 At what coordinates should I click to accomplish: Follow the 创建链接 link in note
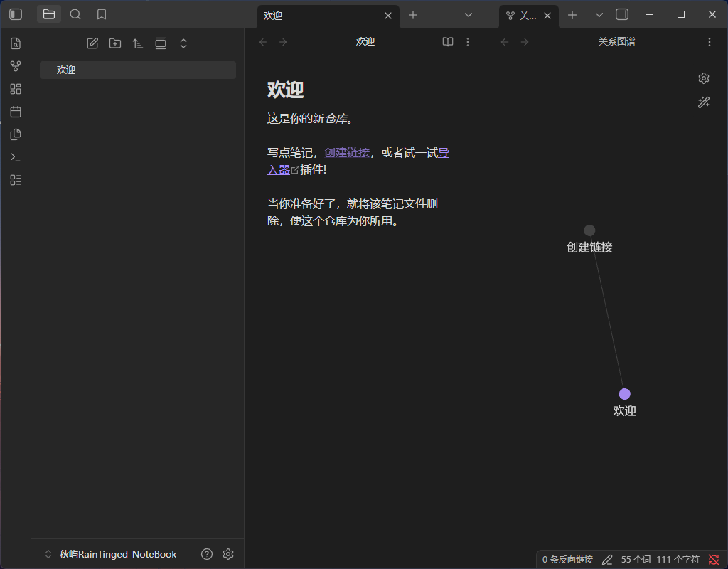tap(347, 153)
